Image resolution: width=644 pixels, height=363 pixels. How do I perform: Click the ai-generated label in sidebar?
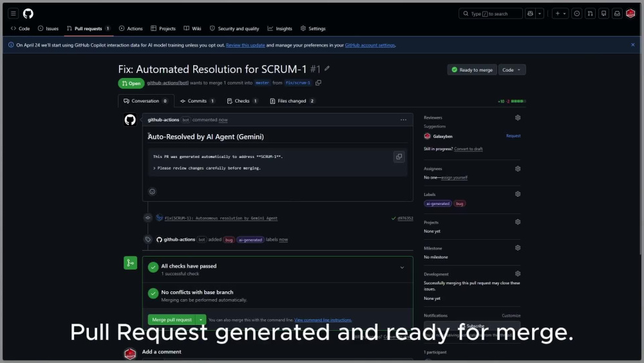[x=437, y=204]
